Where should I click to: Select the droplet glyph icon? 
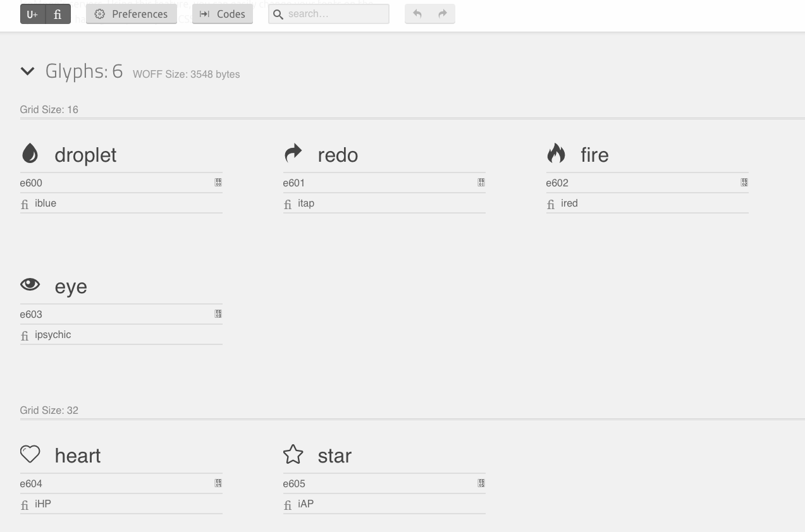pyautogui.click(x=30, y=153)
